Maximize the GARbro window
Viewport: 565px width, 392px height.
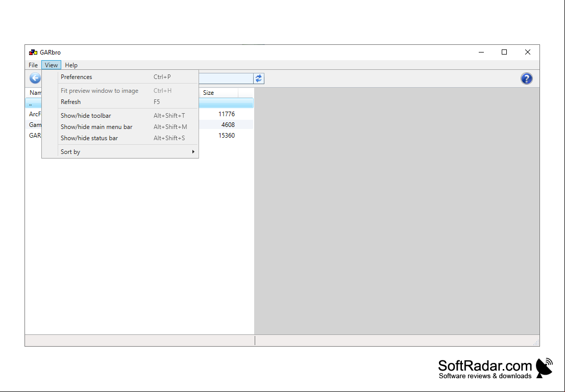pyautogui.click(x=504, y=52)
